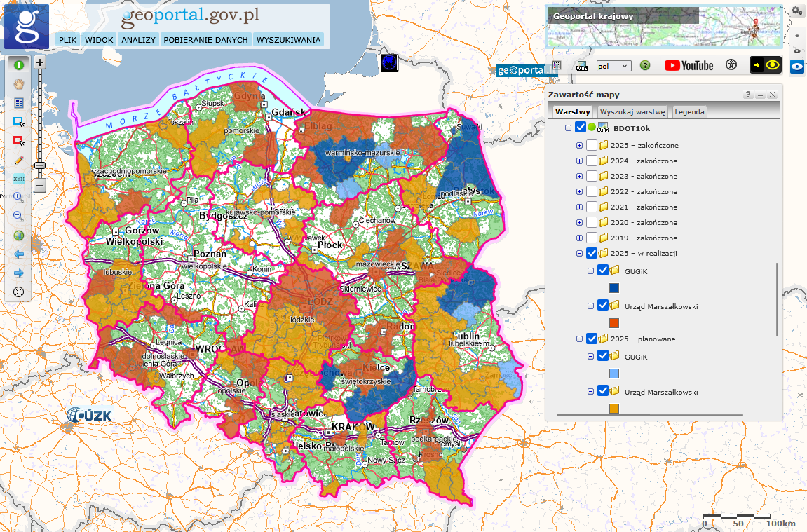The height and width of the screenshot is (532, 807).
Task: Select the pencil drawing tool
Action: 19,160
